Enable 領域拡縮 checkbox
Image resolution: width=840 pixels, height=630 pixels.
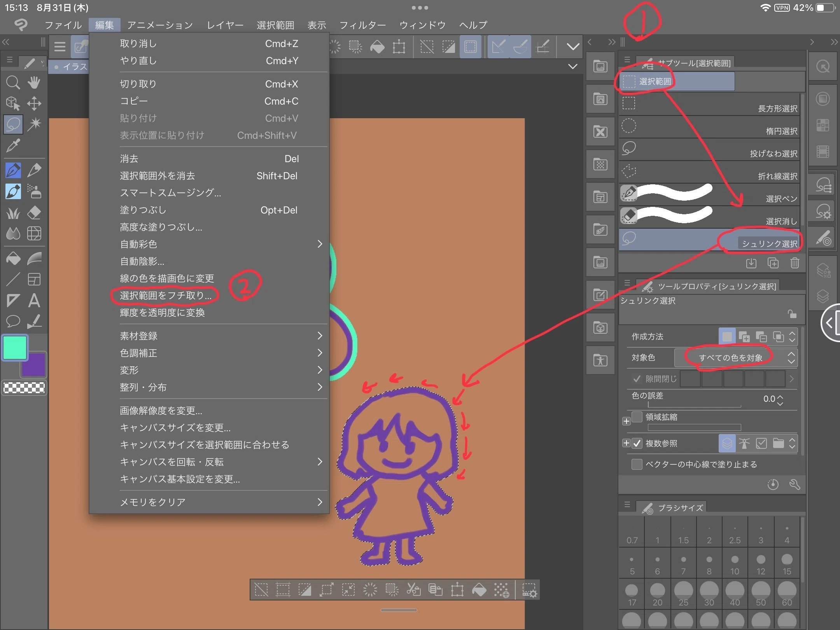[637, 417]
